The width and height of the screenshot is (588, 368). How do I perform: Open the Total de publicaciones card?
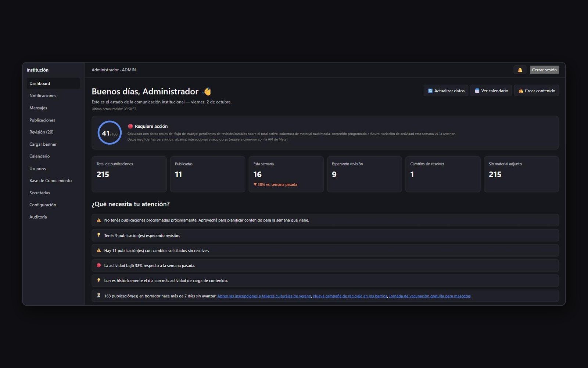129,174
